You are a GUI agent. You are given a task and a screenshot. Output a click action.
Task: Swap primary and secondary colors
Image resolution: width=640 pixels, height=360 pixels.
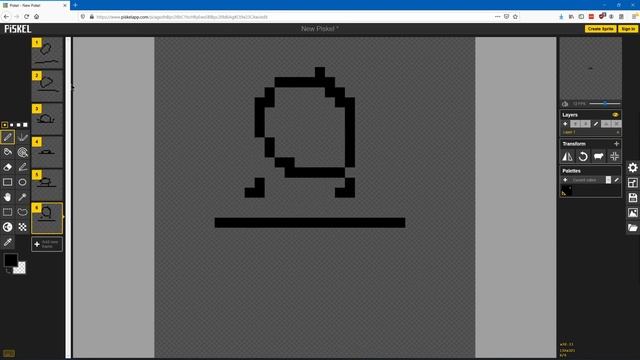pyautogui.click(x=8, y=270)
